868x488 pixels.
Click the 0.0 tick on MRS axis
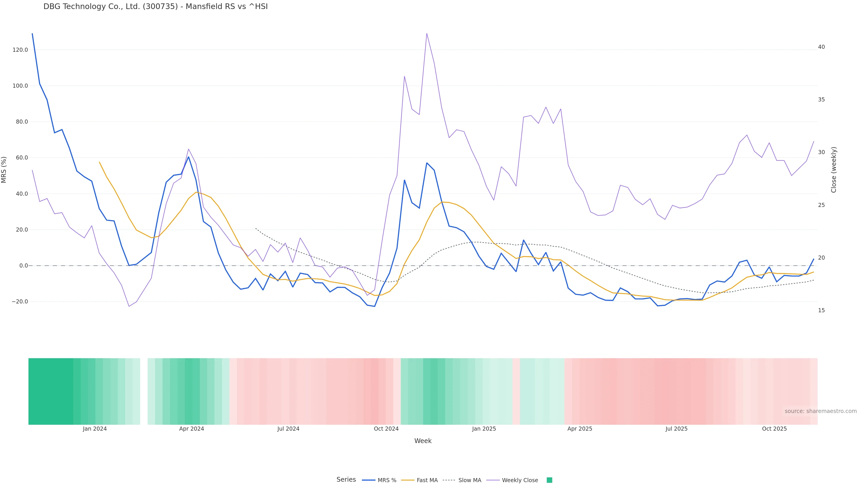click(24, 266)
